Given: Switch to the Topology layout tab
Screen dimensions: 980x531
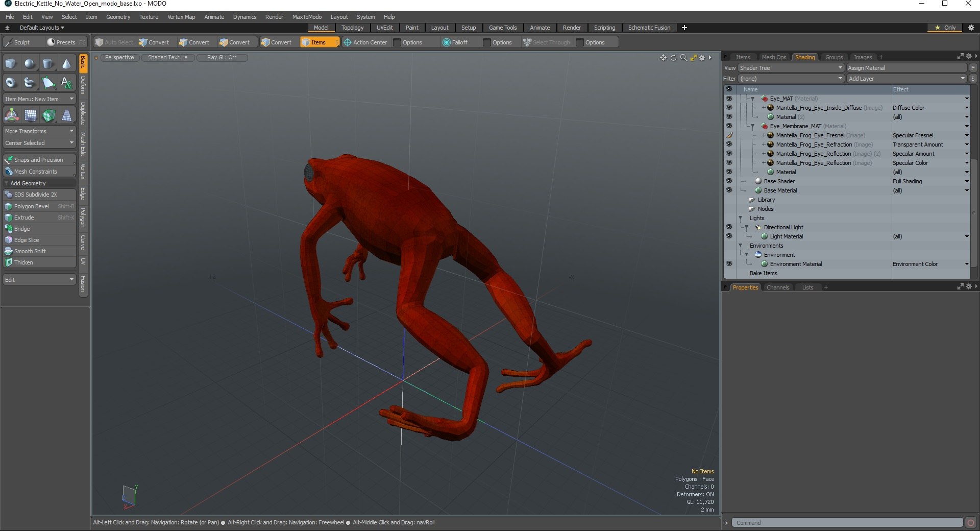Looking at the screenshot, I should coord(352,28).
